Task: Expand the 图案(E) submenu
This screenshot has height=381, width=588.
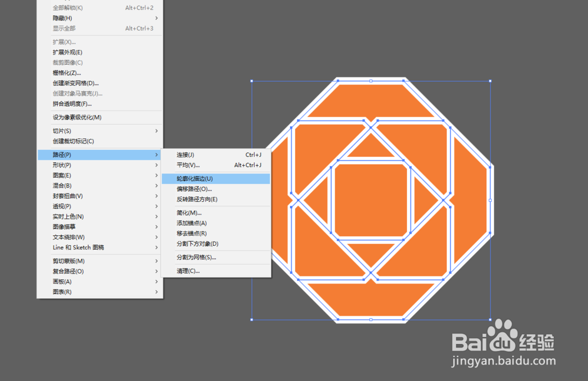Action: coord(100,175)
